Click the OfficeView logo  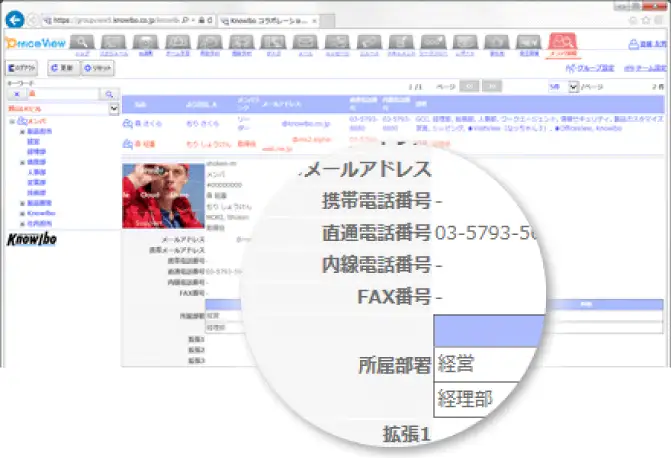[35, 43]
